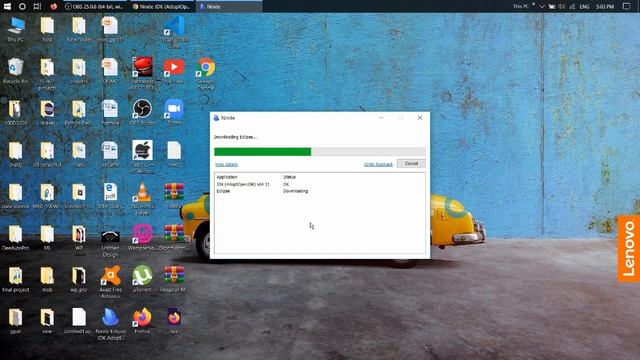This screenshot has height=360, width=640.
Task: Open the final project folder
Action: pyautogui.click(x=16, y=279)
